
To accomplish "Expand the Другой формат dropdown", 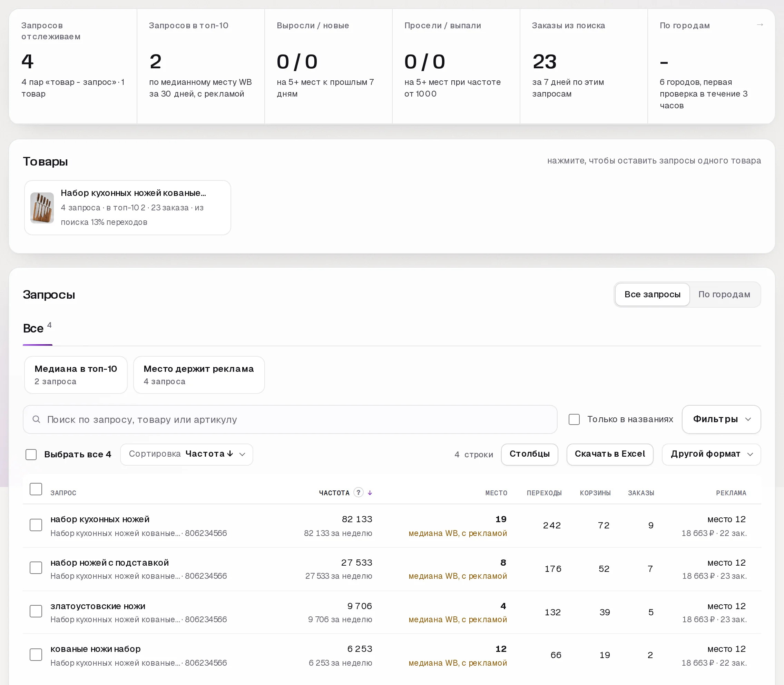I will click(711, 455).
